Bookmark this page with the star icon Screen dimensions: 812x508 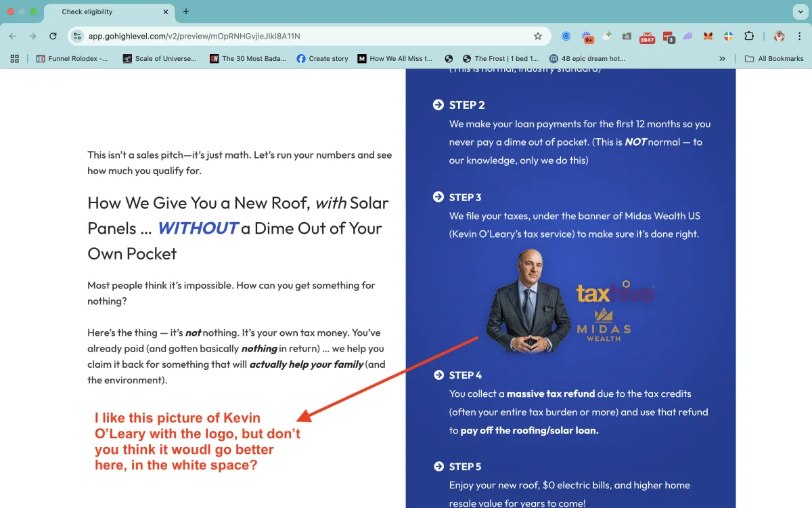click(x=538, y=36)
